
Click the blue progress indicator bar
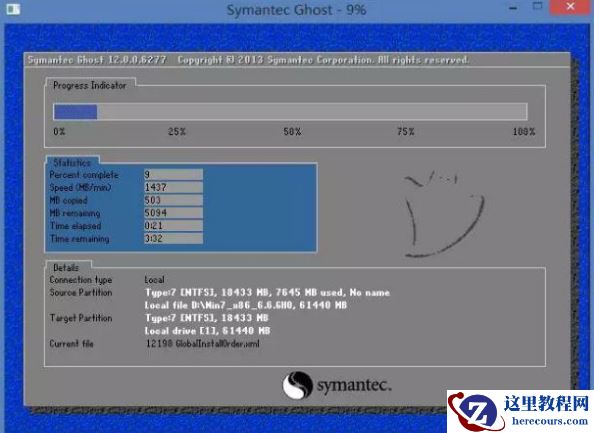tap(75, 112)
